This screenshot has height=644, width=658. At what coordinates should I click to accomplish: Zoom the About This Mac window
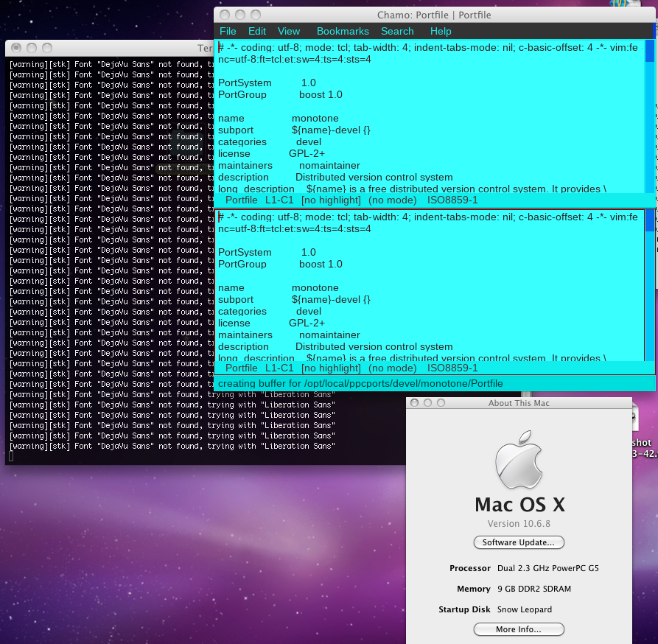441,403
